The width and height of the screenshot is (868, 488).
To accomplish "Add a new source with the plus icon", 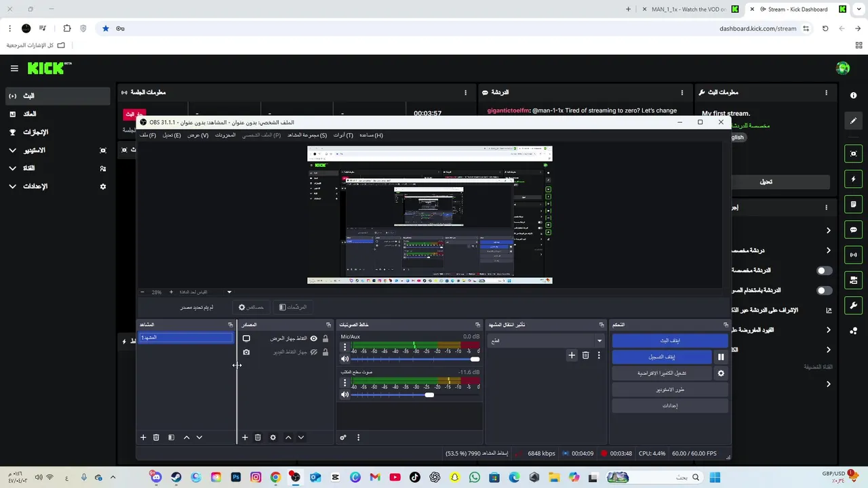I will (245, 437).
